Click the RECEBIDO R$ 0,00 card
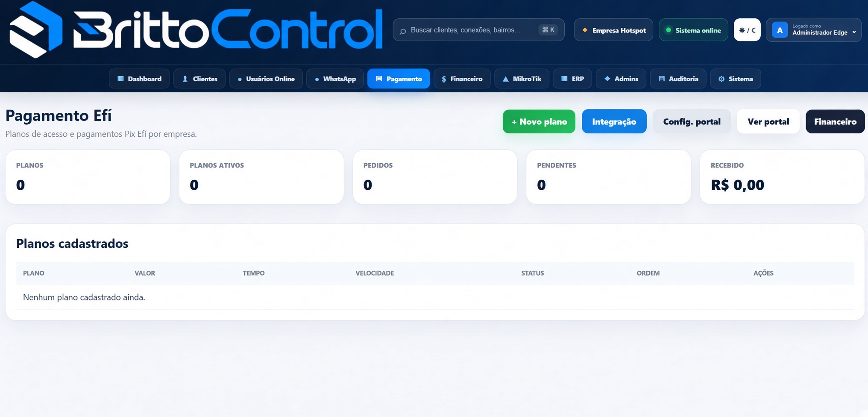The height and width of the screenshot is (417, 868). coord(782,176)
